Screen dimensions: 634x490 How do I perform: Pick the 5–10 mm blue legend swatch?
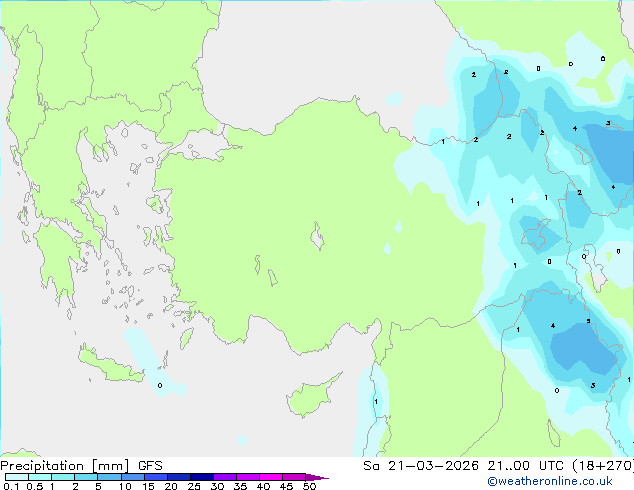click(x=109, y=477)
